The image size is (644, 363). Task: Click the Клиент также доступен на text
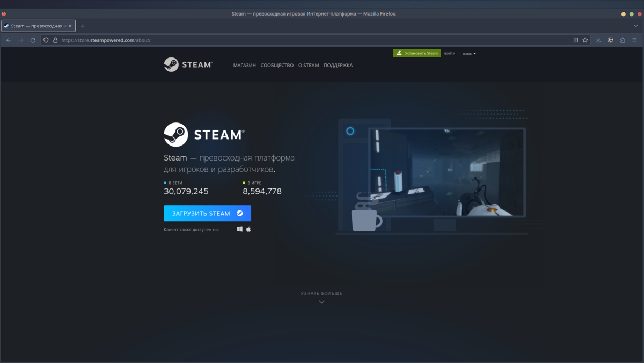[191, 229]
